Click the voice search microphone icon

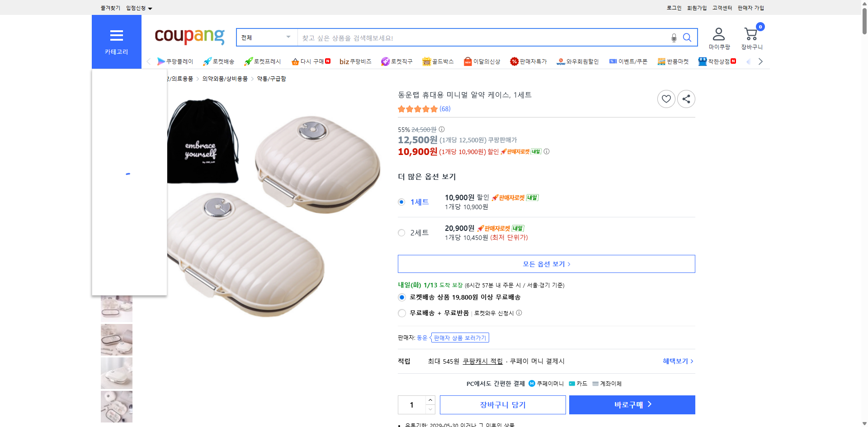(x=674, y=38)
